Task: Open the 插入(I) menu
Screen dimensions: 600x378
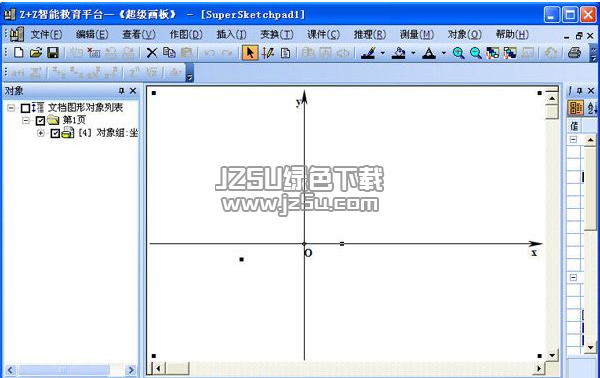Action: coord(232,34)
